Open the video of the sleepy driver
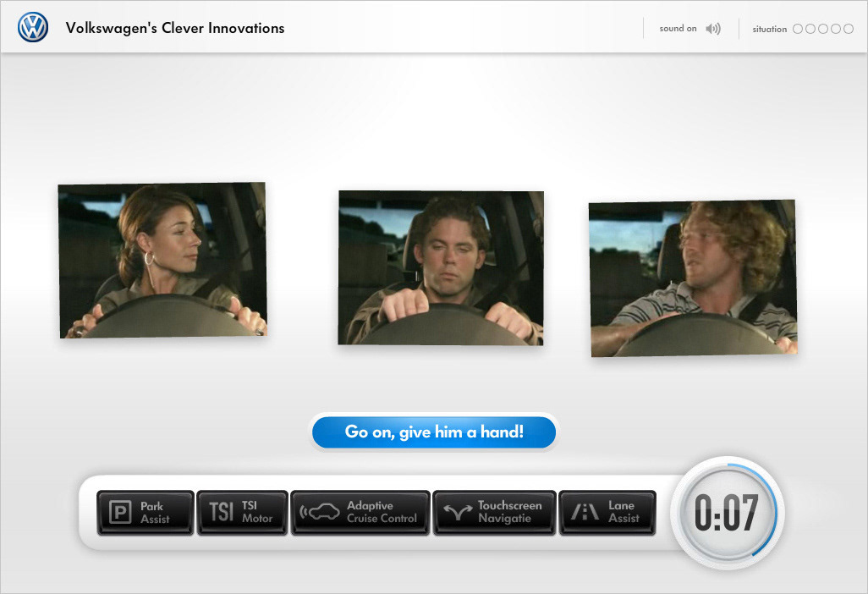Screen dimensions: 868x594 (x=441, y=268)
